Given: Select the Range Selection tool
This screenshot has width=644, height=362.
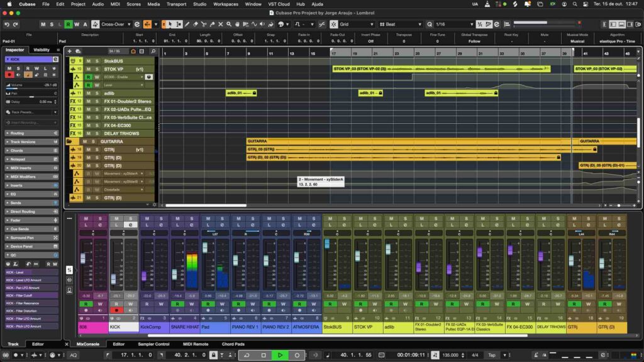Looking at the screenshot, I should click(x=179, y=25).
